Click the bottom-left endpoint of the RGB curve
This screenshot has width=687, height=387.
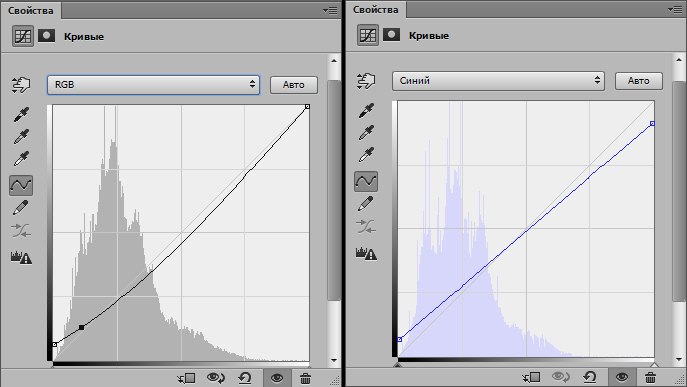tap(55, 344)
